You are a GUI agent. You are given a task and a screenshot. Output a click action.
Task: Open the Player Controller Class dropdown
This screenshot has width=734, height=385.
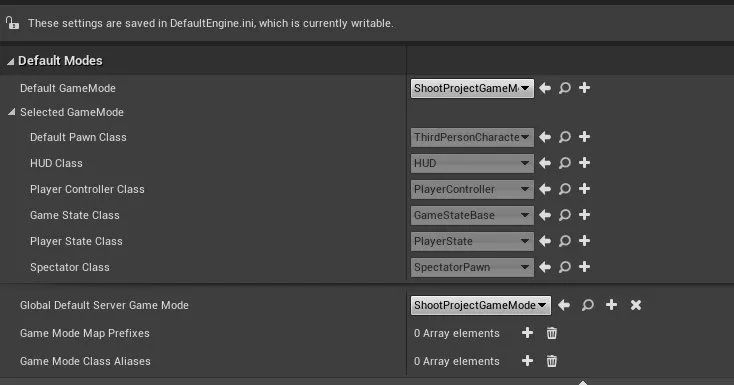pyautogui.click(x=472, y=189)
